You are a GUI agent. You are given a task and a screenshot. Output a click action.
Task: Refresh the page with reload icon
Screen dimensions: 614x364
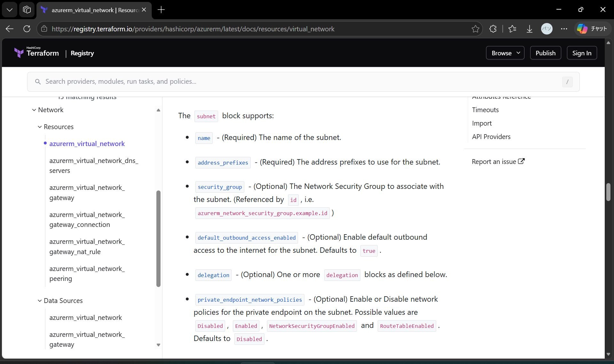(27, 29)
